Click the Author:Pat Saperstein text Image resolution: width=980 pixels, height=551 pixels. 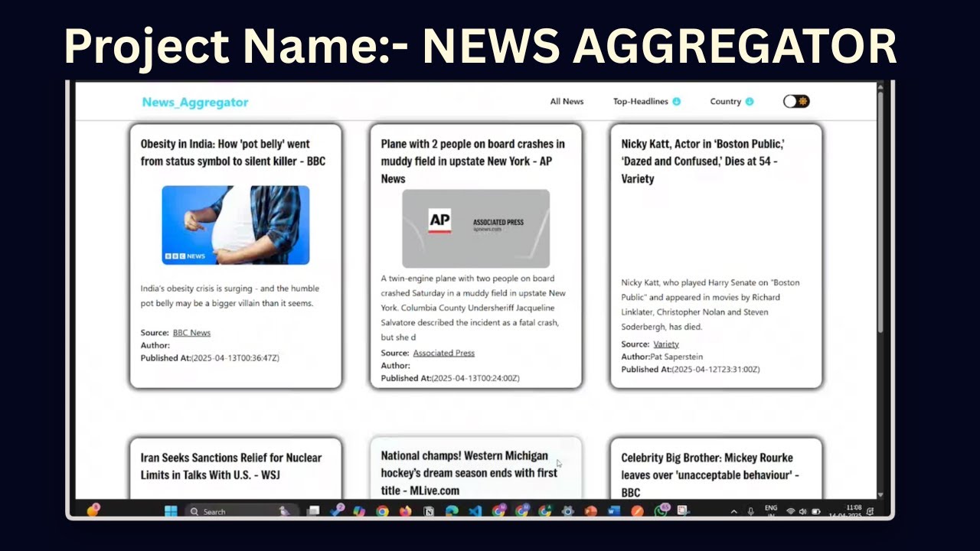[x=662, y=357]
